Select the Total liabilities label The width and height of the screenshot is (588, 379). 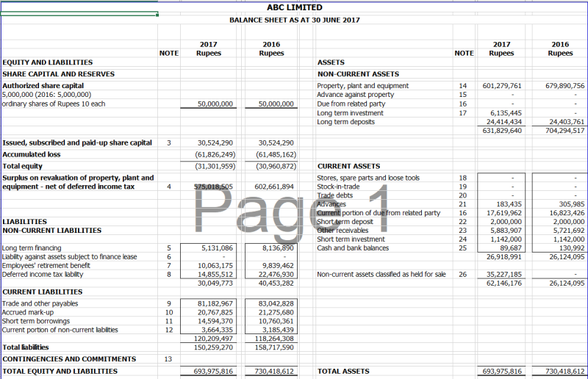click(x=26, y=347)
